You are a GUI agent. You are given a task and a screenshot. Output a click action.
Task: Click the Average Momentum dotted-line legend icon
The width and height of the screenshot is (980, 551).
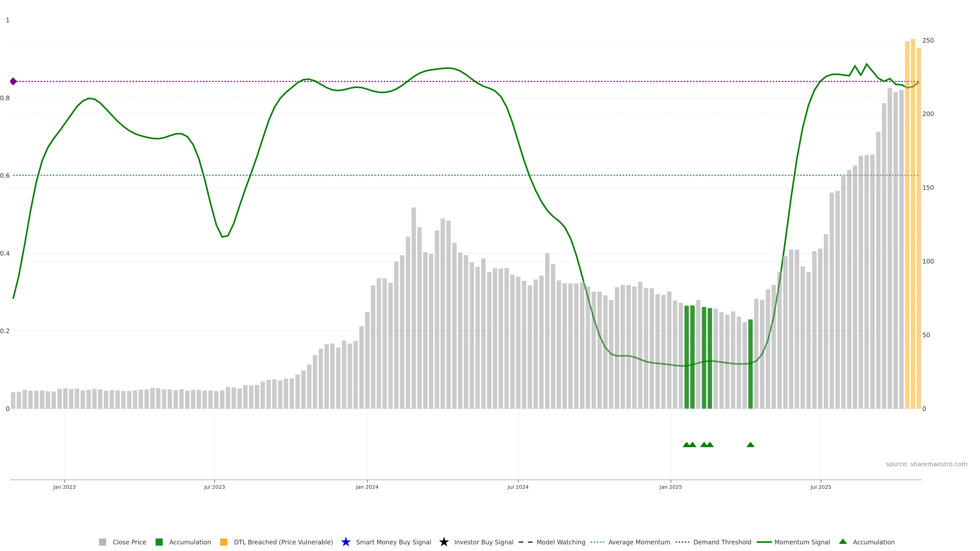click(597, 542)
